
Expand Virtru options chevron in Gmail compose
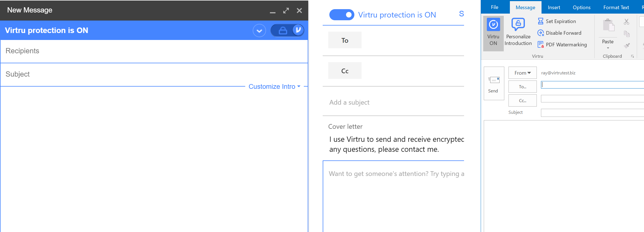coord(259,31)
